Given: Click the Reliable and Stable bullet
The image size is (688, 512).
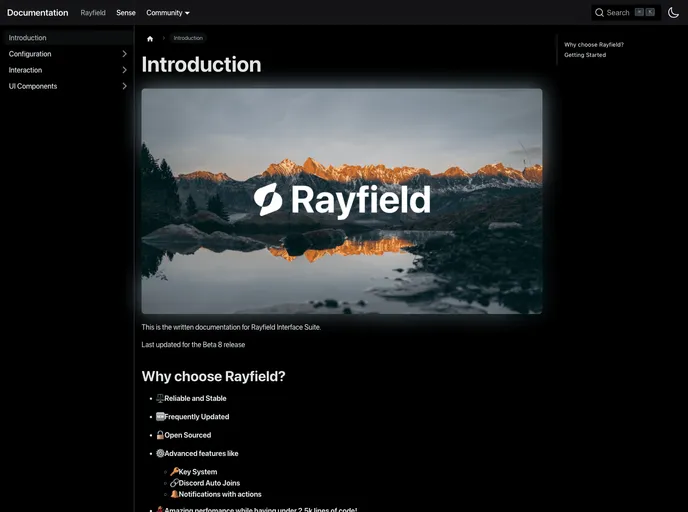Looking at the screenshot, I should point(195,398).
